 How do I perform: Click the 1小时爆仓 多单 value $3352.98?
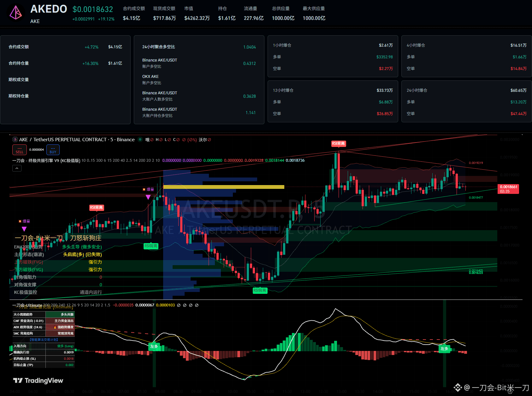[385, 57]
